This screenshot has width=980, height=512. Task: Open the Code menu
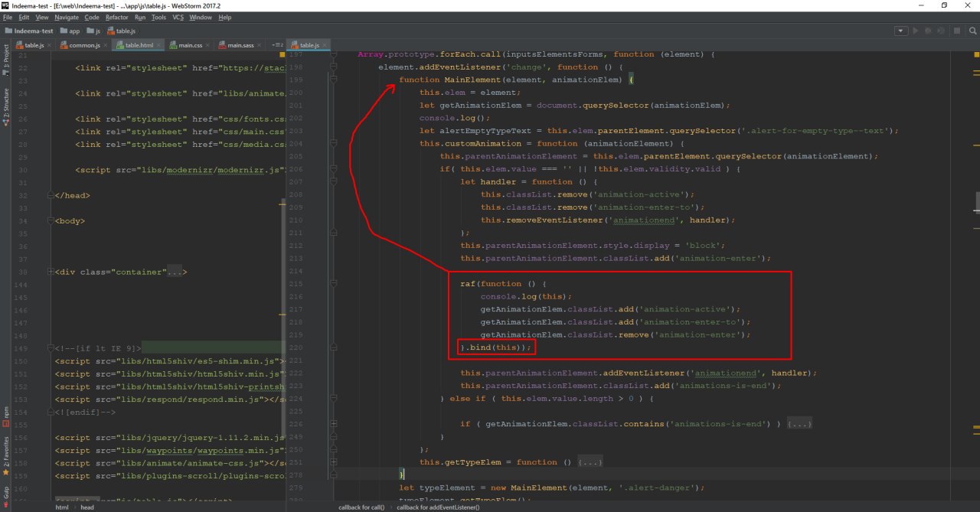coord(92,17)
